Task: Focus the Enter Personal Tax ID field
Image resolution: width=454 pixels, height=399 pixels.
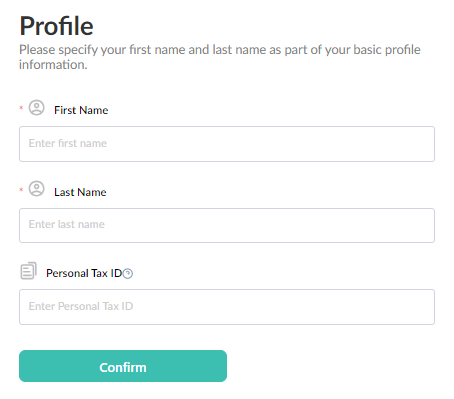Action: [227, 307]
